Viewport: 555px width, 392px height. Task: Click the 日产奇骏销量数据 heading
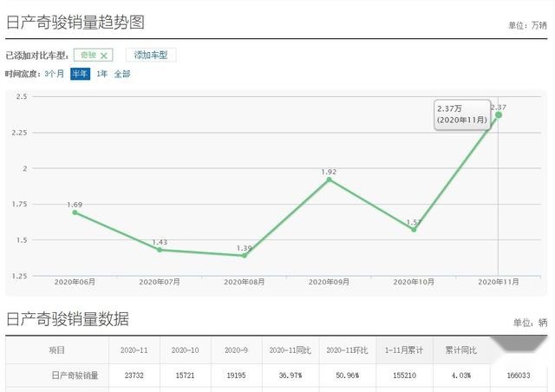[68, 318]
